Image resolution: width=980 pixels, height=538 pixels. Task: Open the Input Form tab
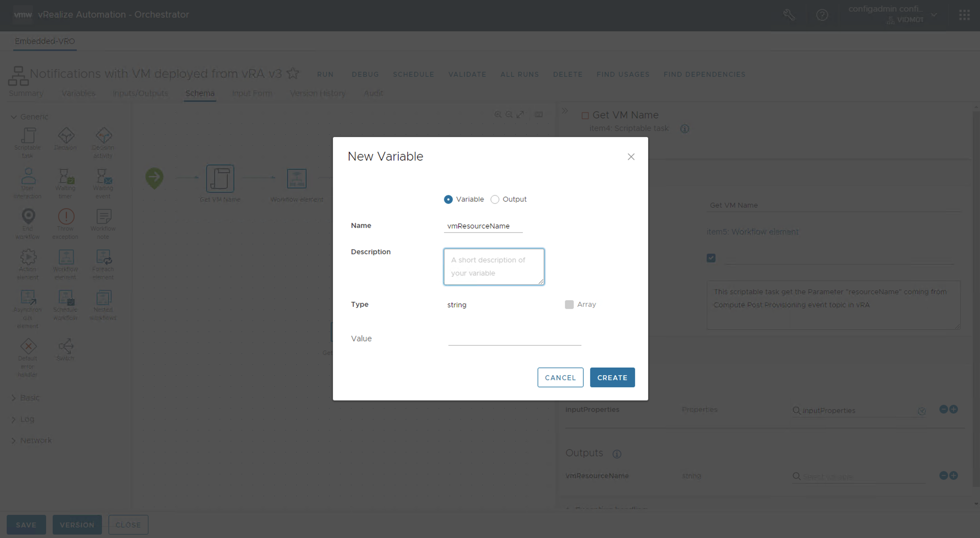point(252,93)
